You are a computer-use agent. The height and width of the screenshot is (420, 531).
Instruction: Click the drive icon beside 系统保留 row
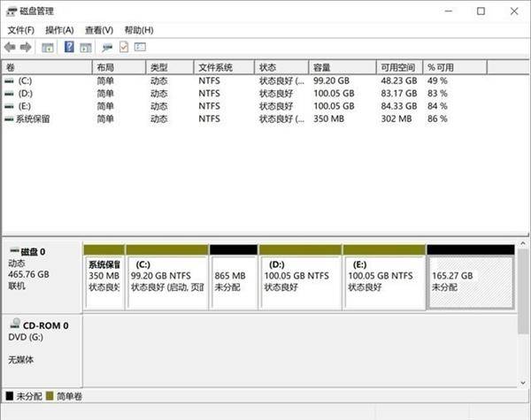click(9, 118)
